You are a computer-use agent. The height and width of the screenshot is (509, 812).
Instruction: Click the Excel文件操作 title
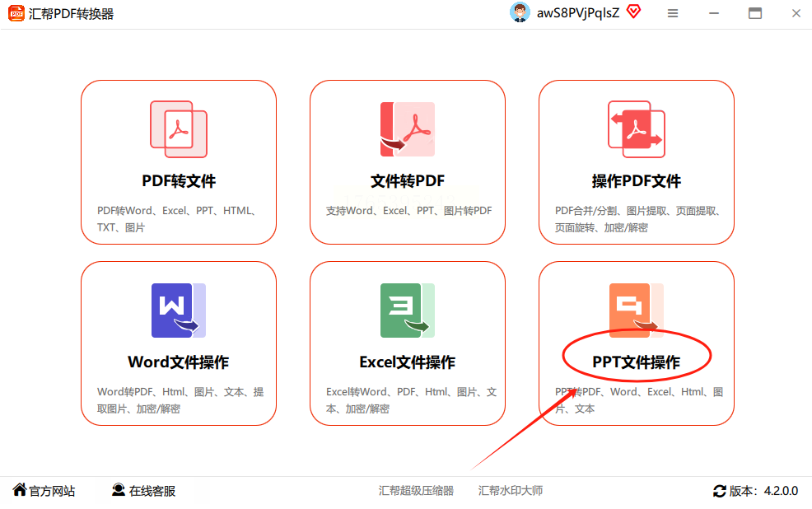[x=408, y=362]
